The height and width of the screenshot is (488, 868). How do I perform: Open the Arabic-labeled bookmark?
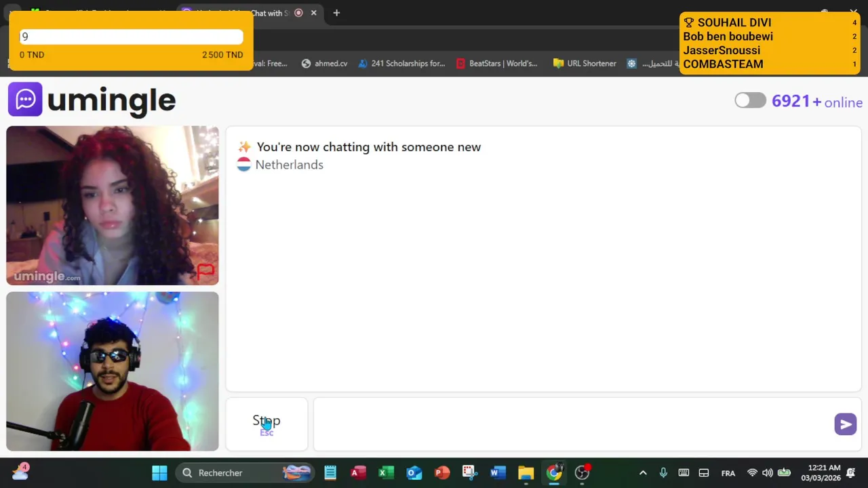tap(652, 64)
